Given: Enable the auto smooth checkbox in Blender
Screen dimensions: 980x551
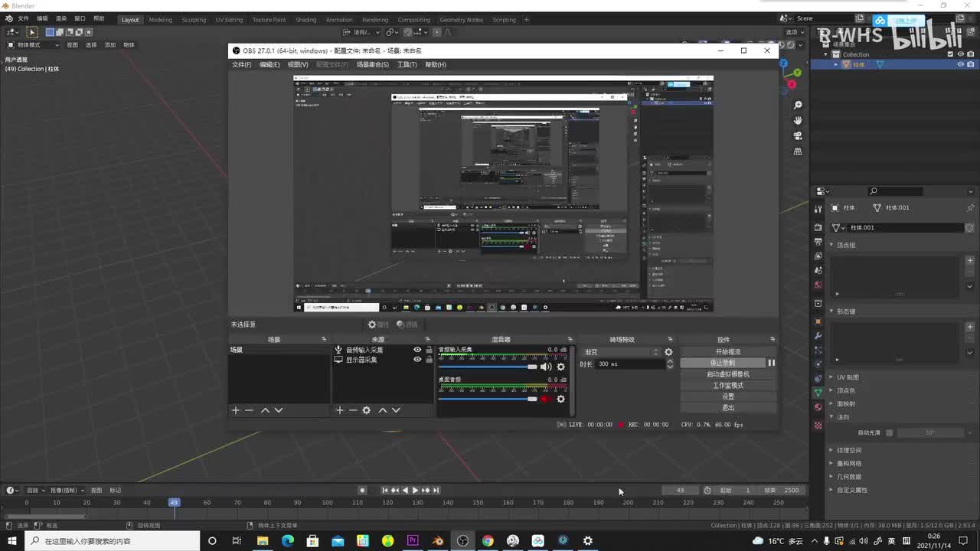Looking at the screenshot, I should 889,432.
